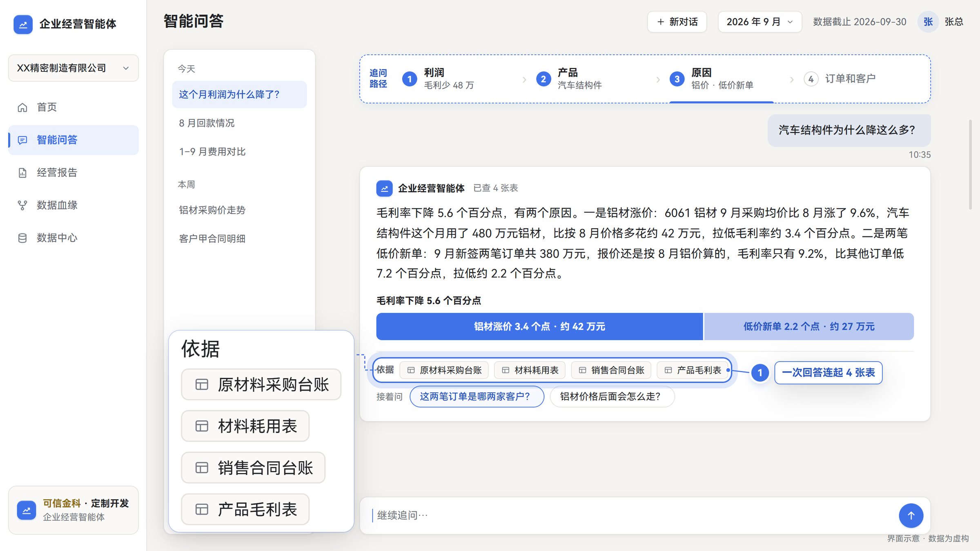Select path step 3 原因

pos(712,79)
